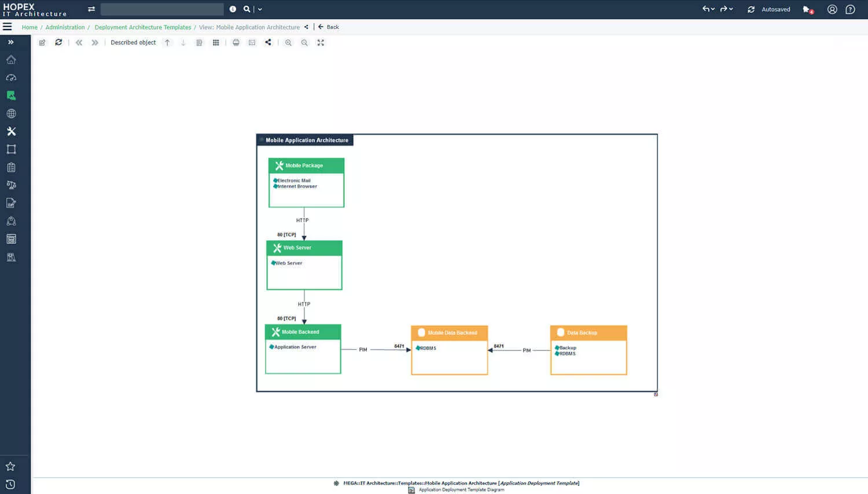Open the edit document sidebar icon
The width and height of the screenshot is (868, 494).
pyautogui.click(x=11, y=203)
